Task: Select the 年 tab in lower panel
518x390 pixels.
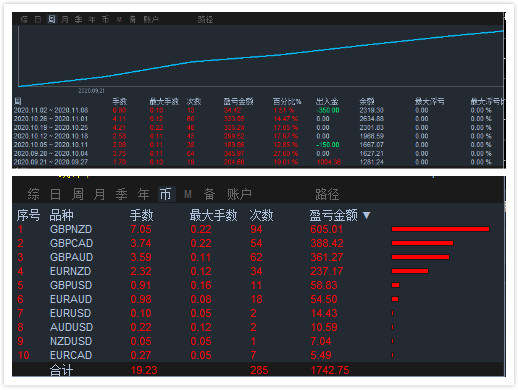Action: click(143, 194)
